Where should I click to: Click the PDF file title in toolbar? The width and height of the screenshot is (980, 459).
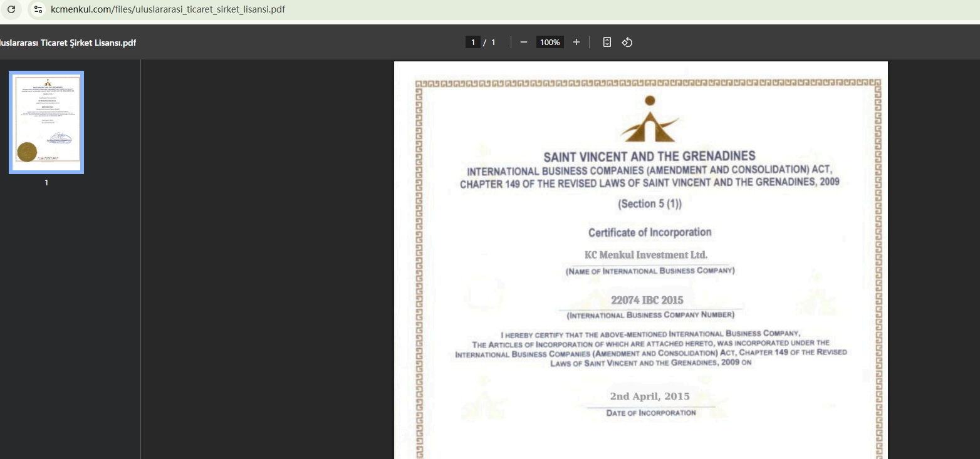tap(68, 43)
